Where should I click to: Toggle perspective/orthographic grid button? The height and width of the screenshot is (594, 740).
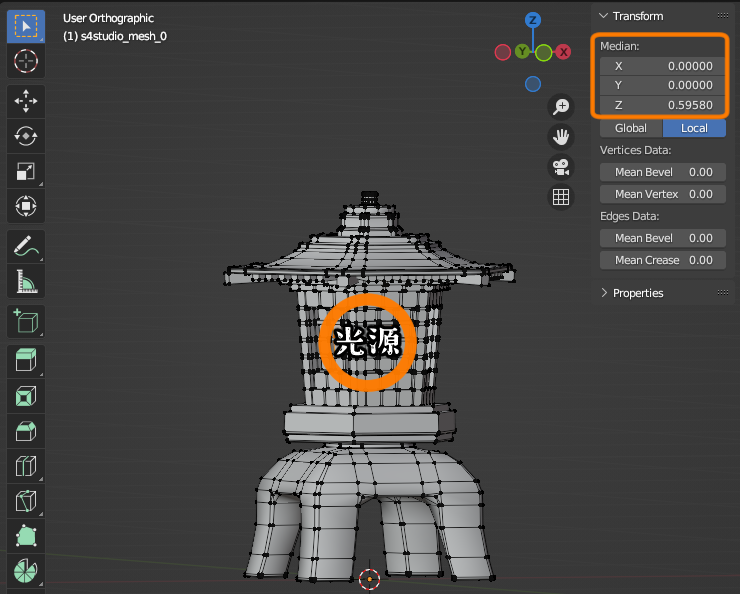(561, 197)
